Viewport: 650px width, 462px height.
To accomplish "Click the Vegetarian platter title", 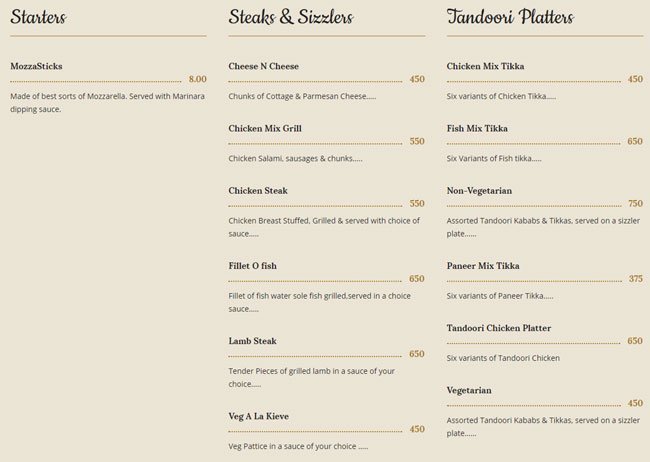I will click(x=469, y=390).
